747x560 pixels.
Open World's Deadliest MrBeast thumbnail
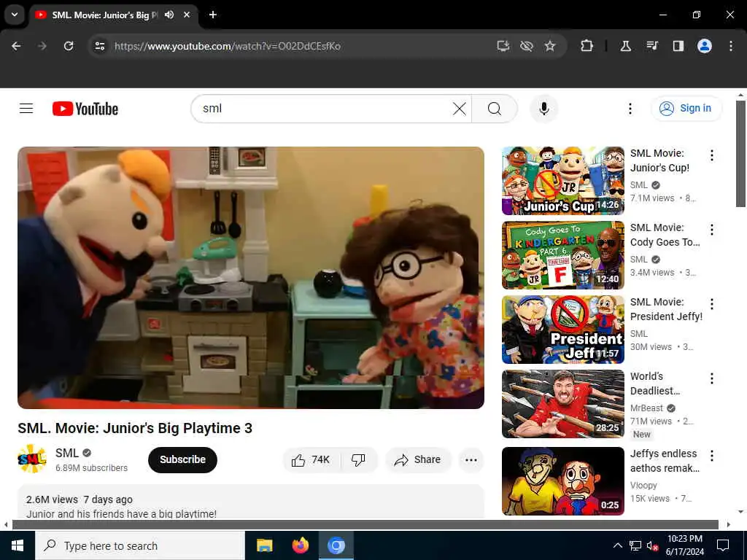[x=562, y=403]
